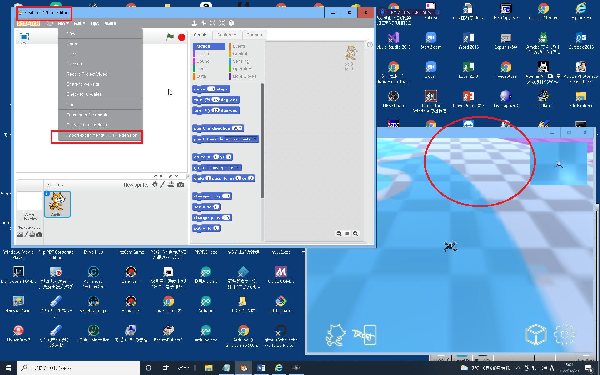Click the block palette vertical scrollbar

[x=262, y=141]
